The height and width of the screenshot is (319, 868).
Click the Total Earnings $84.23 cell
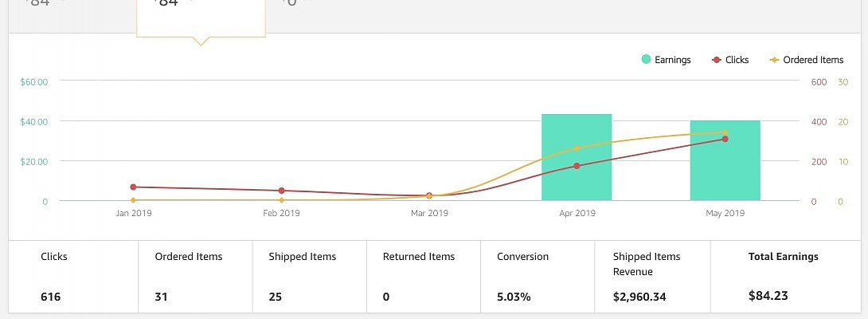[x=783, y=276]
